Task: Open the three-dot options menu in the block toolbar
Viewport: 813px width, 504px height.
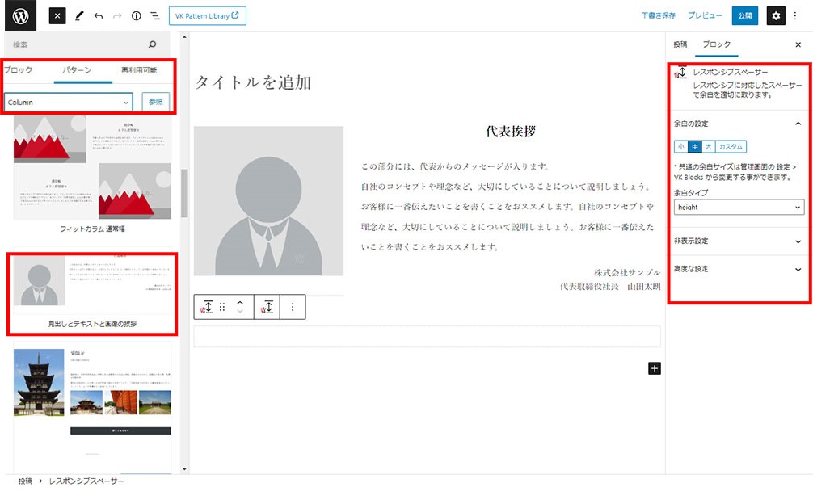Action: coord(293,307)
